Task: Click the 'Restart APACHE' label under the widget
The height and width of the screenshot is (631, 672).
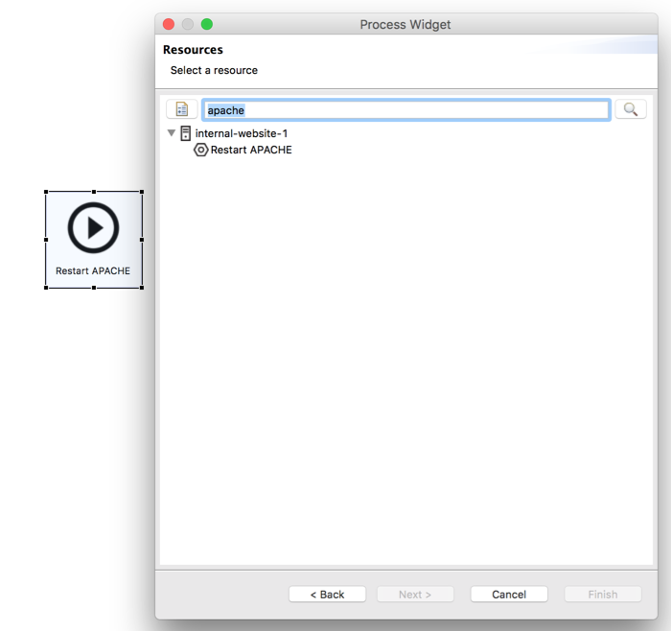Action: click(93, 270)
